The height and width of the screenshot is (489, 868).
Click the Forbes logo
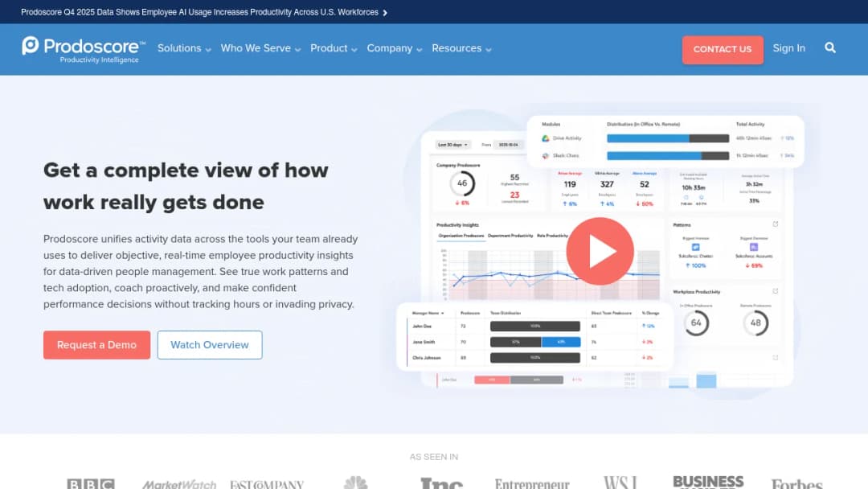(796, 483)
